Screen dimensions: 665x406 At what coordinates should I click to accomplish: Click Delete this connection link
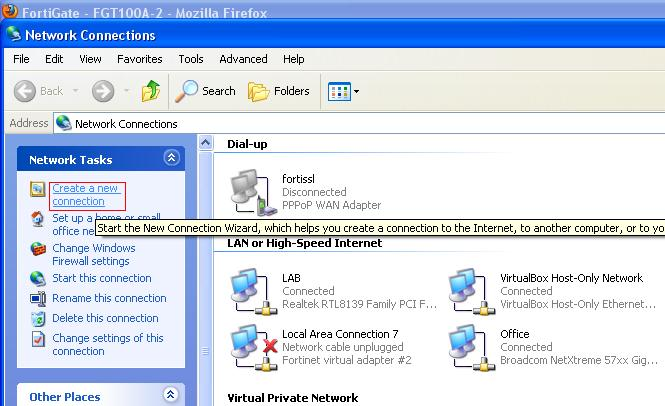tap(105, 318)
